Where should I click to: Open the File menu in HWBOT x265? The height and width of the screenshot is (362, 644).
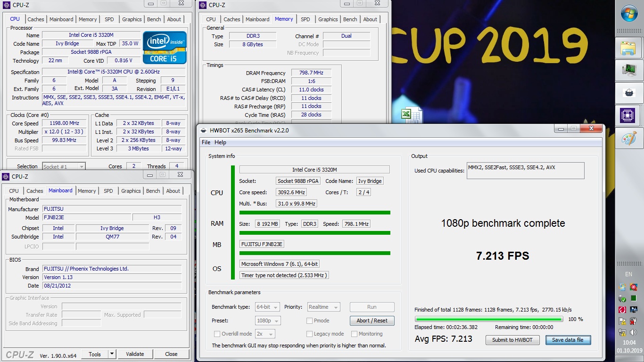pos(206,142)
